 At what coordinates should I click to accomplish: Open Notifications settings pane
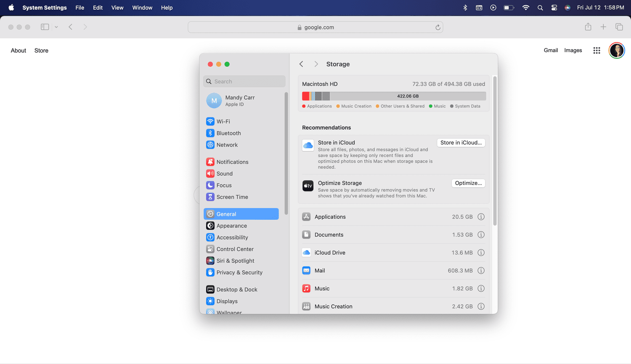[x=232, y=162]
